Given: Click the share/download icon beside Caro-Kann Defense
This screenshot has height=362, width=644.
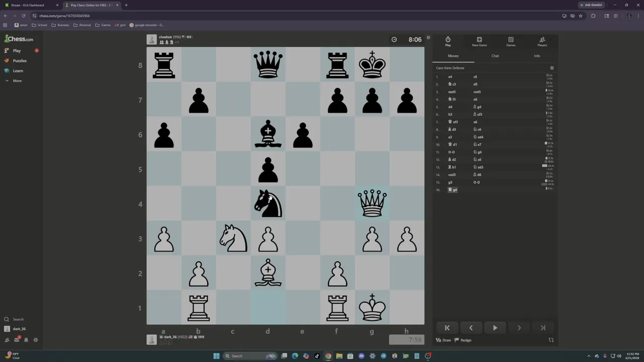Looking at the screenshot, I should pyautogui.click(x=551, y=68).
